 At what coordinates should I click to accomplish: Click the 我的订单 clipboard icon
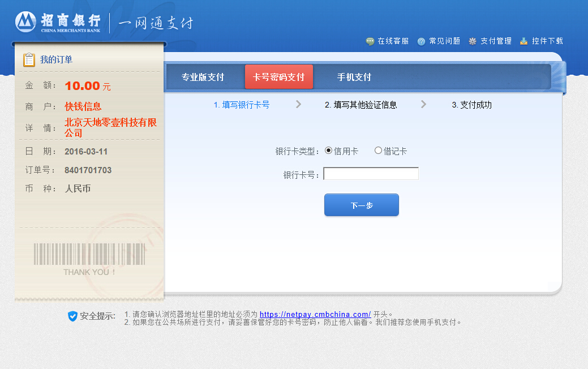[x=29, y=59]
